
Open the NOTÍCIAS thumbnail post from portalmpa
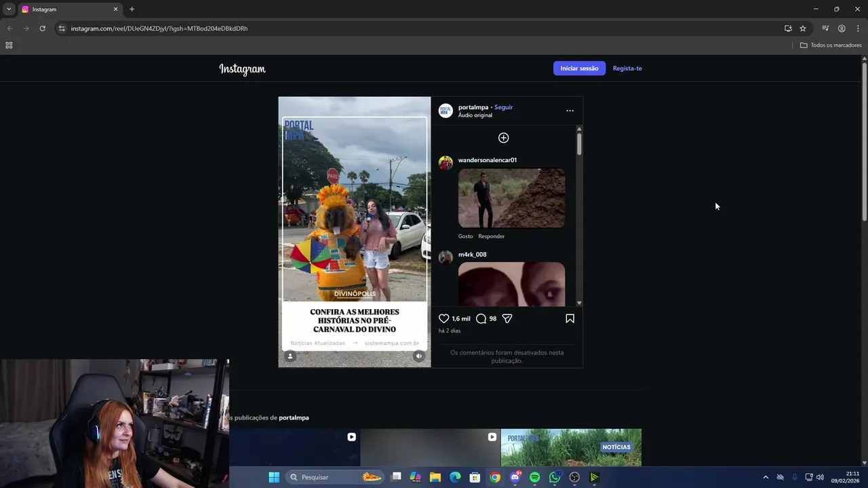571,447
